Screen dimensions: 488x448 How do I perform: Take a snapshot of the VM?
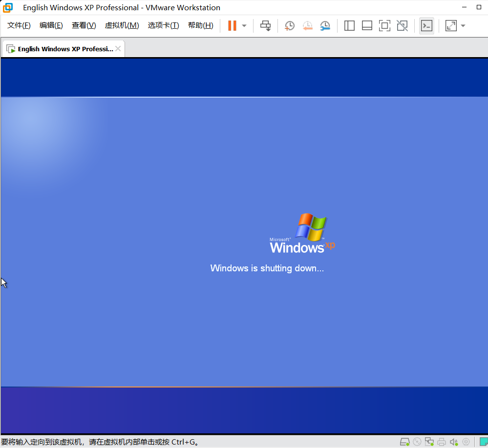pos(290,25)
